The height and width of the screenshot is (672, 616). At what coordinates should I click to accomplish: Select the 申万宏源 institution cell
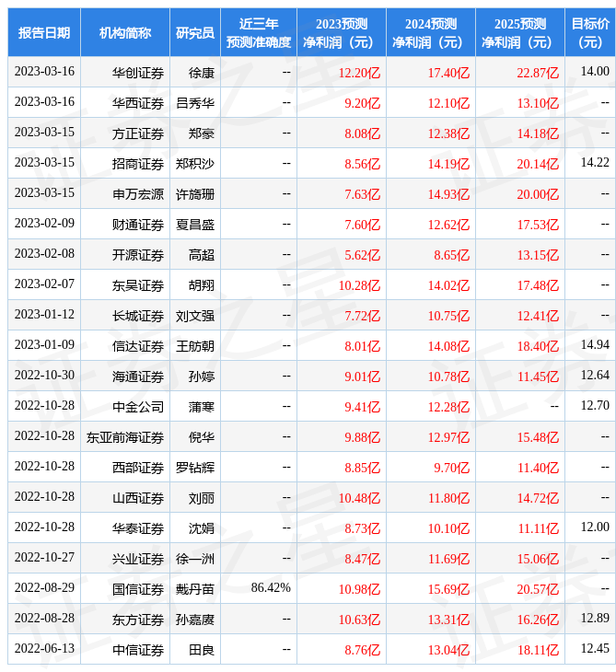pos(138,193)
